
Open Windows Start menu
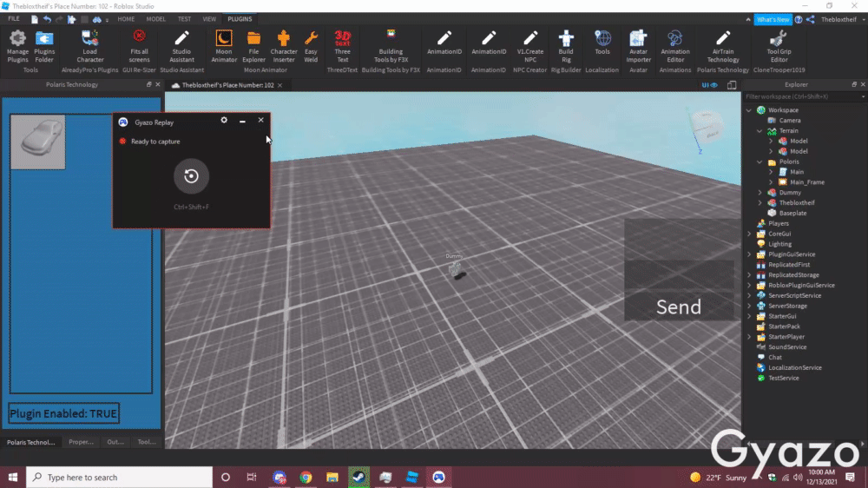(13, 477)
